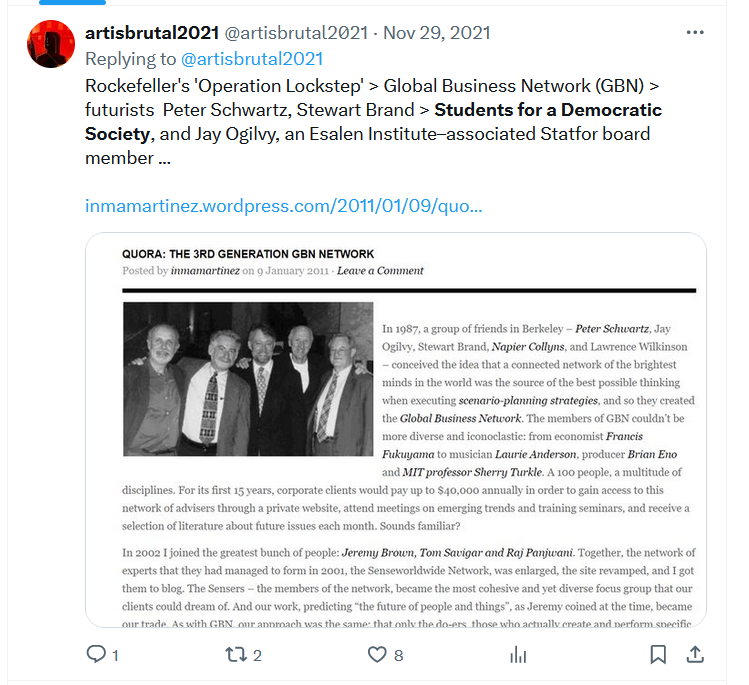Screen dimensions: 749x685
Task: Click the repost arrows icon
Action: tap(235, 654)
